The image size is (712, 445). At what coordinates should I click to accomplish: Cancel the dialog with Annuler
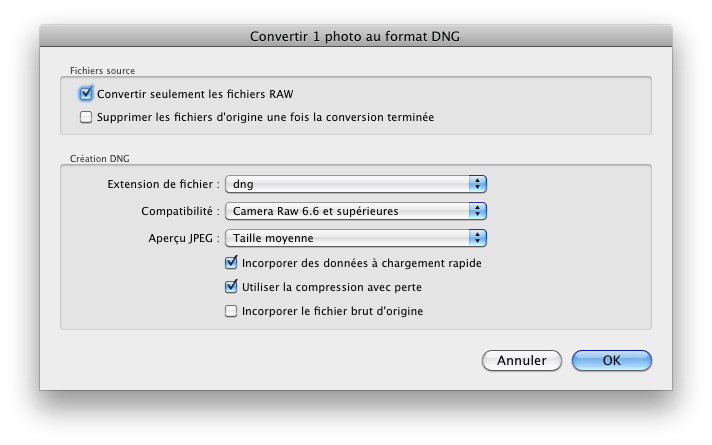pyautogui.click(x=522, y=360)
